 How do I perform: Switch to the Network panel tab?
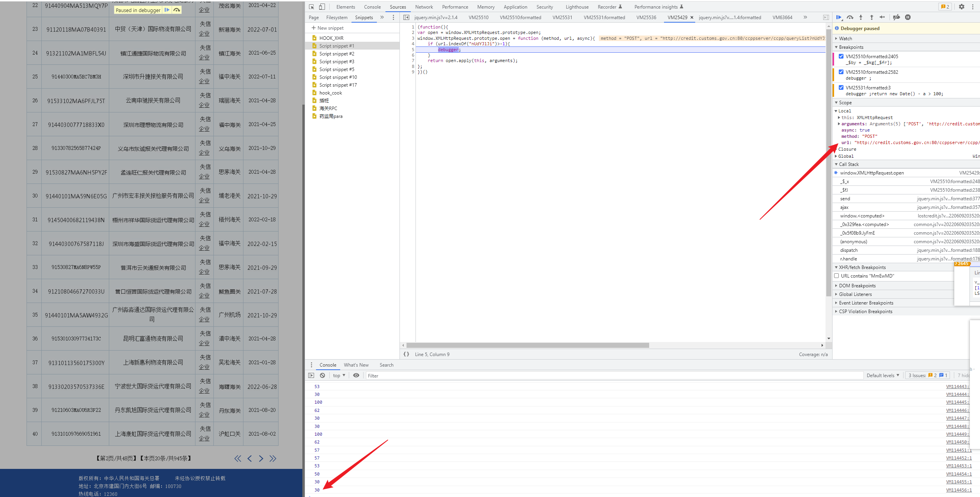tap(424, 7)
